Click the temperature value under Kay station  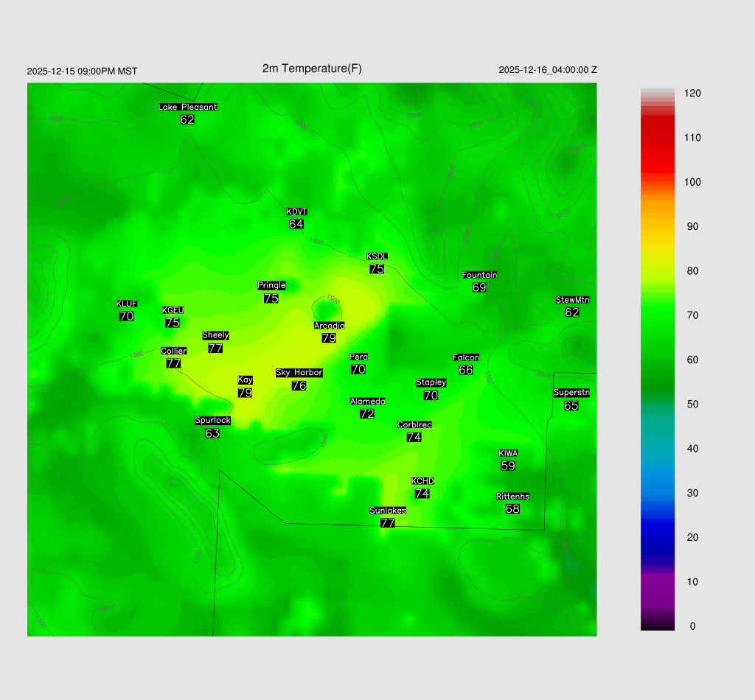(245, 393)
